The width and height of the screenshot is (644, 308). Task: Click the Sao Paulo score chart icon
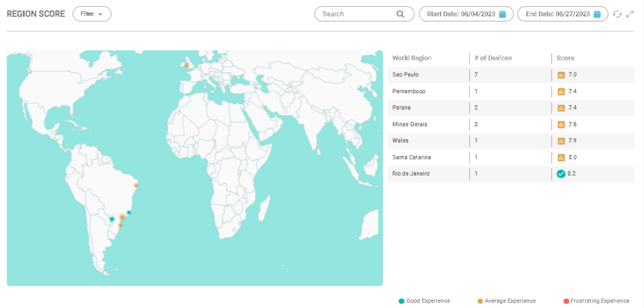561,75
